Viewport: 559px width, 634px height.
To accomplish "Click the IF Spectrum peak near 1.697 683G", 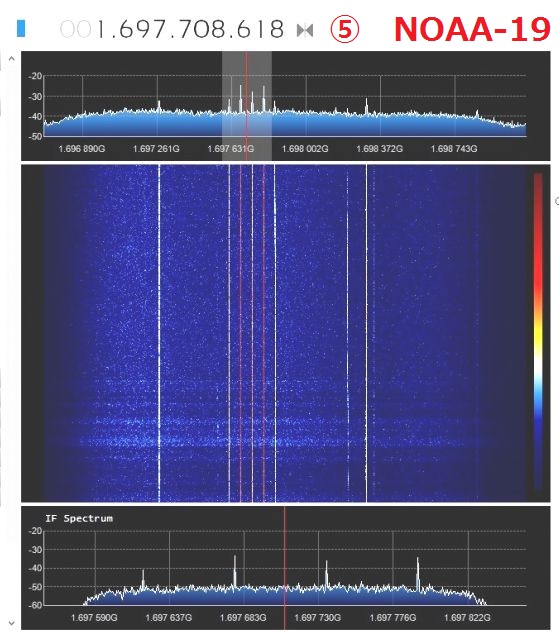I will 235,572.
